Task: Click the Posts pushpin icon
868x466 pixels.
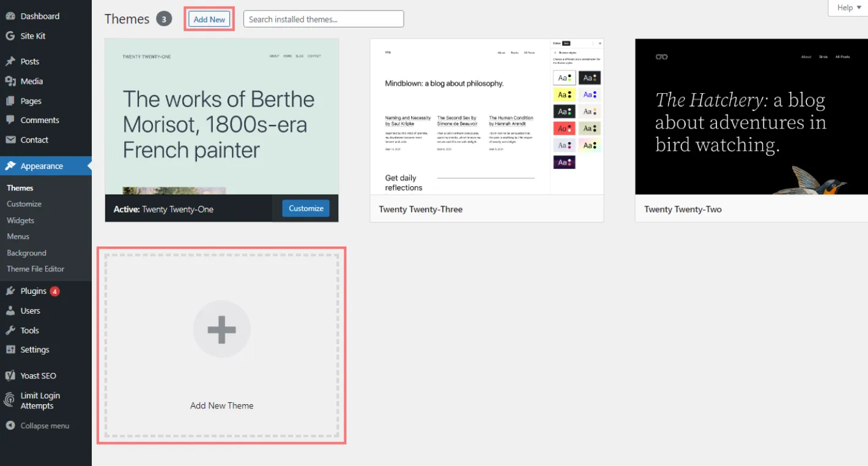Action: (x=10, y=61)
